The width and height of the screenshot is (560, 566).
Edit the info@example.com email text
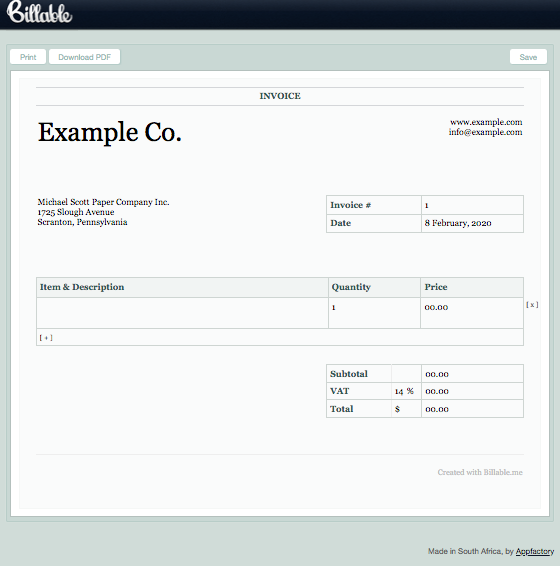tap(485, 132)
